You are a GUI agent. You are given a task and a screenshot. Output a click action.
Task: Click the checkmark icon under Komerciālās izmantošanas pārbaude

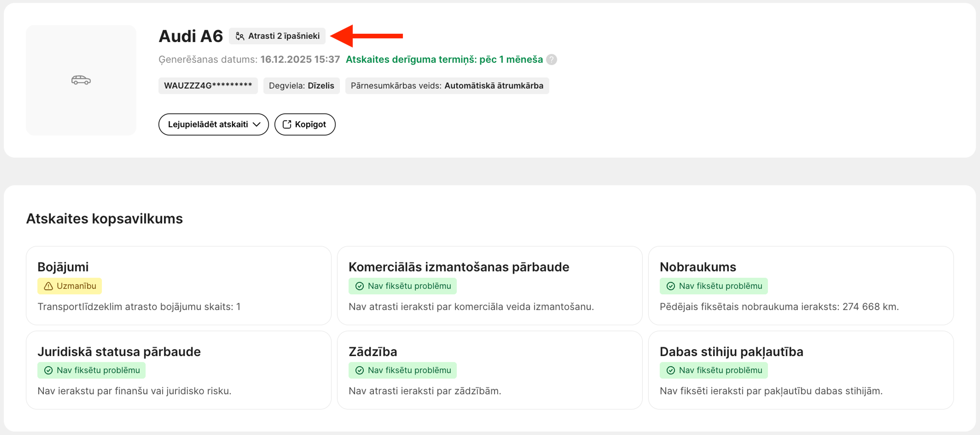point(360,286)
